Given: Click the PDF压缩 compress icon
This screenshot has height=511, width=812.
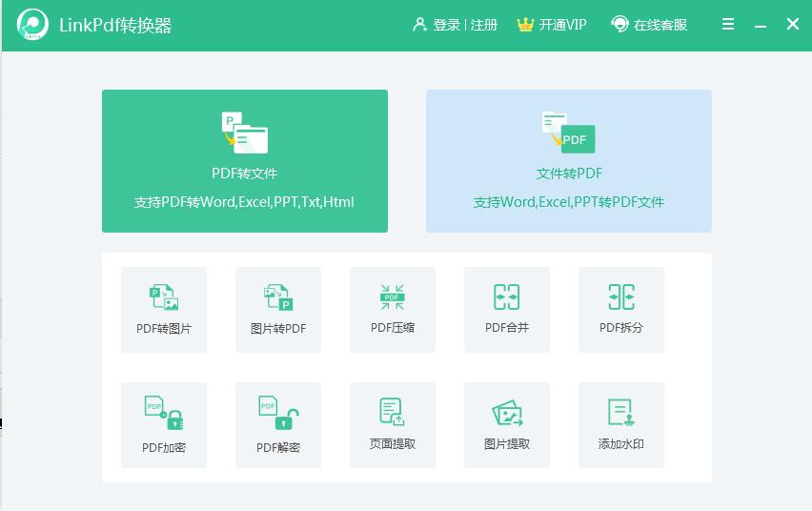Looking at the screenshot, I should (x=393, y=296).
